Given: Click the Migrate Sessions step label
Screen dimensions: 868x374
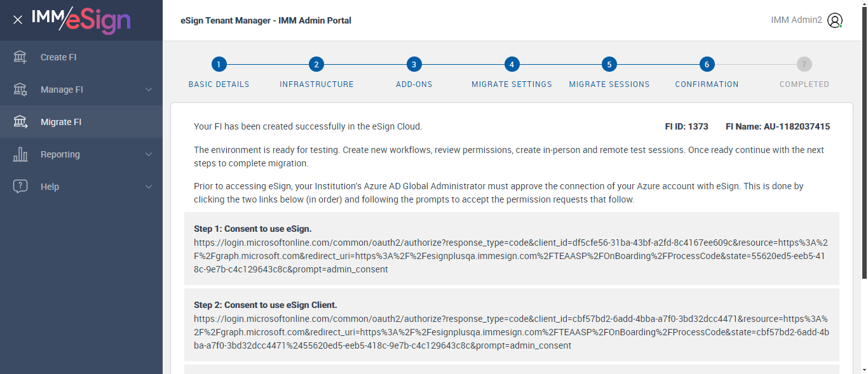Looking at the screenshot, I should click(x=609, y=84).
